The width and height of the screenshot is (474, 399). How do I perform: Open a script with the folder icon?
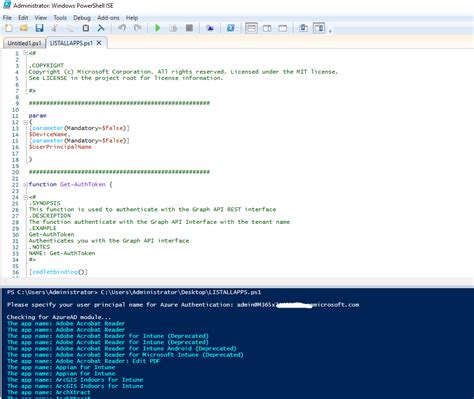[24, 28]
